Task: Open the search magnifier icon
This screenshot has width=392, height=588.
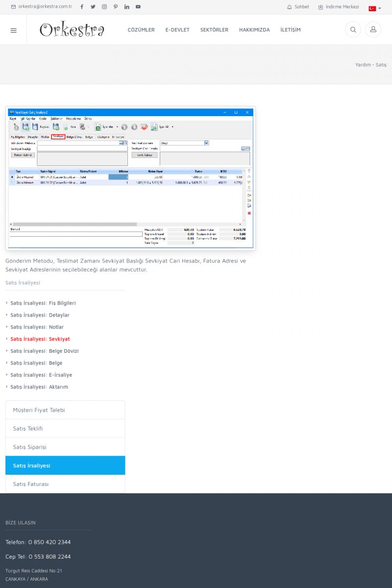Action: 353,30
